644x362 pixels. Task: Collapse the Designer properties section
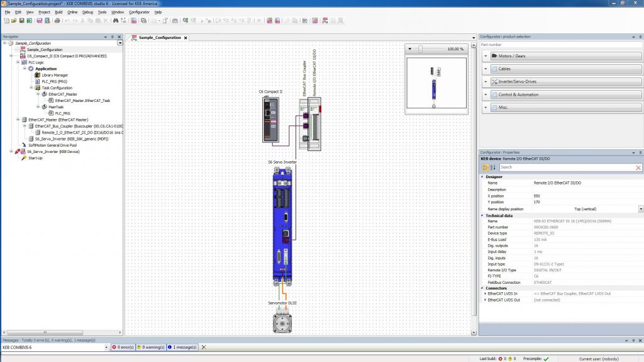pos(482,176)
